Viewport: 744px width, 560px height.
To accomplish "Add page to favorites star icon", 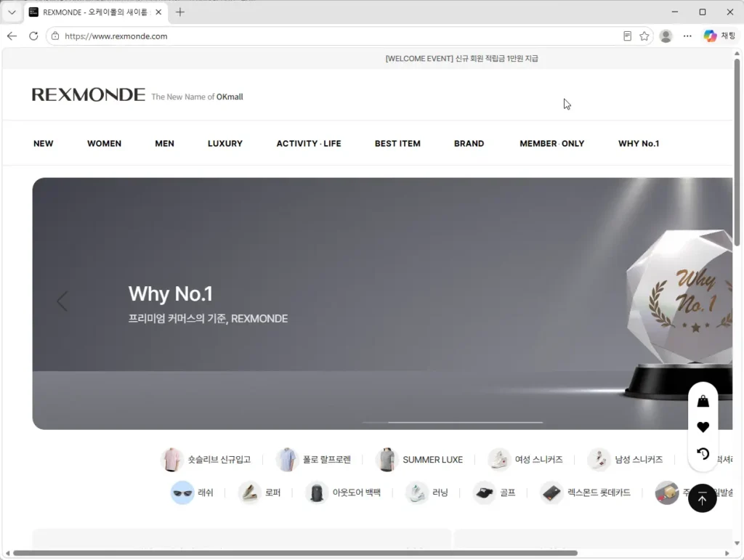I will click(x=644, y=36).
